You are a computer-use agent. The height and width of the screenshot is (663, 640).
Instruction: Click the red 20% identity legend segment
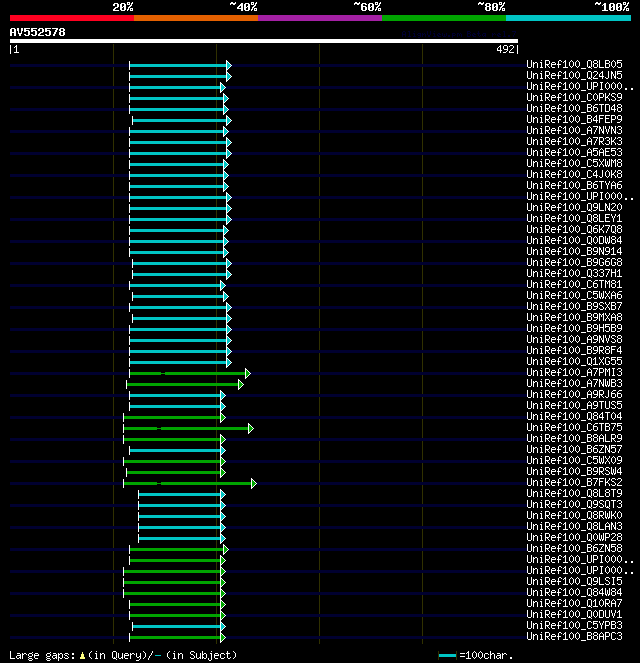(x=72, y=18)
